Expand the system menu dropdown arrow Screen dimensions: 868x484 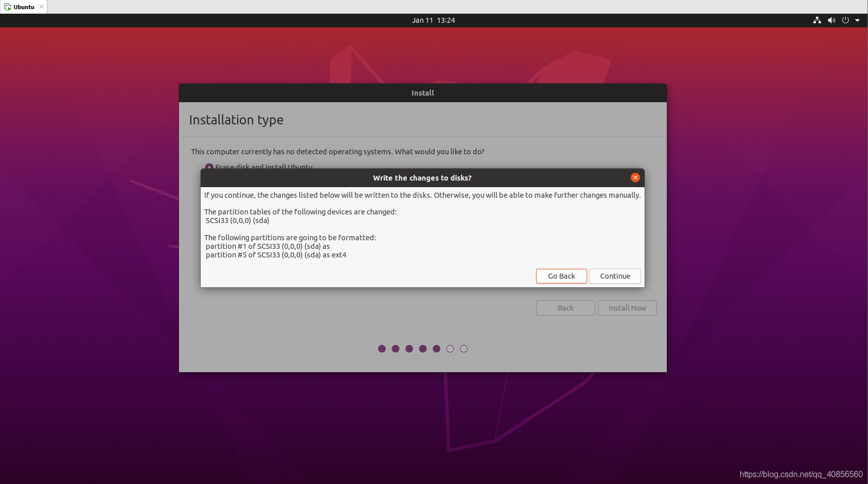(857, 20)
